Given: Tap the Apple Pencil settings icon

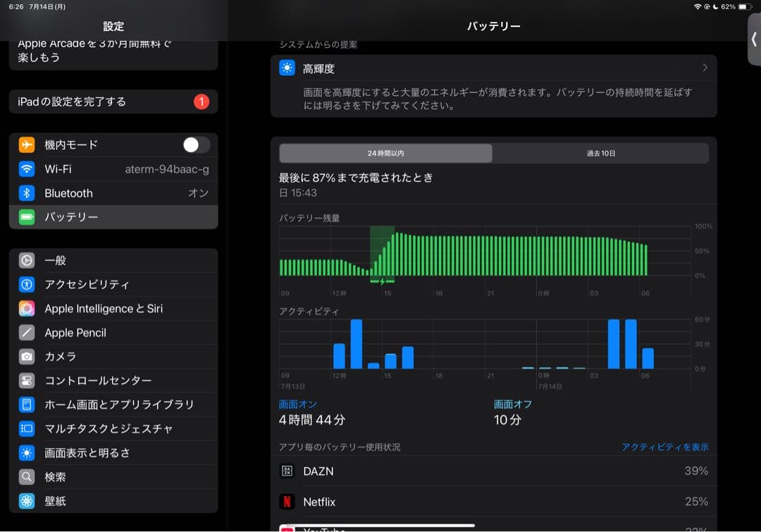Looking at the screenshot, I should click(x=27, y=332).
